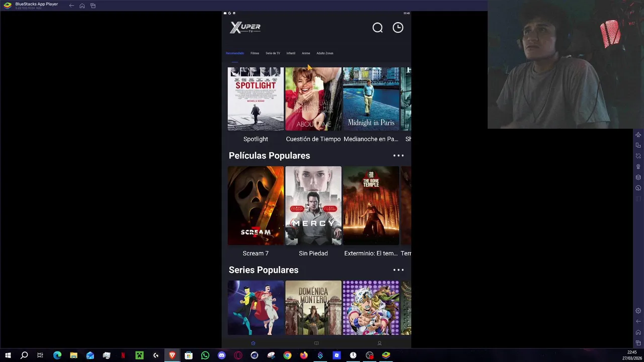Open the Midnight in Paris poster
Viewport: 644px width, 362px height.
point(371,99)
